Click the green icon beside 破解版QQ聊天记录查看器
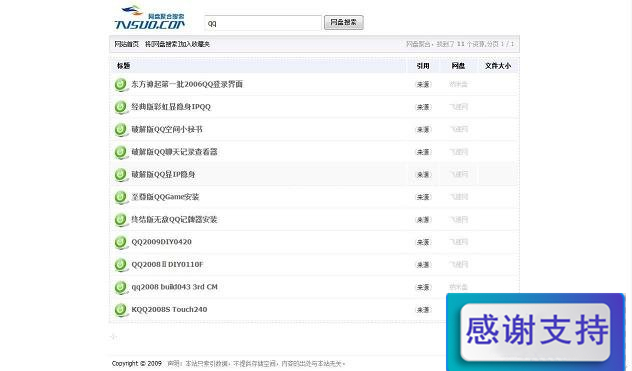Screen dimensions: 632x371 120,152
